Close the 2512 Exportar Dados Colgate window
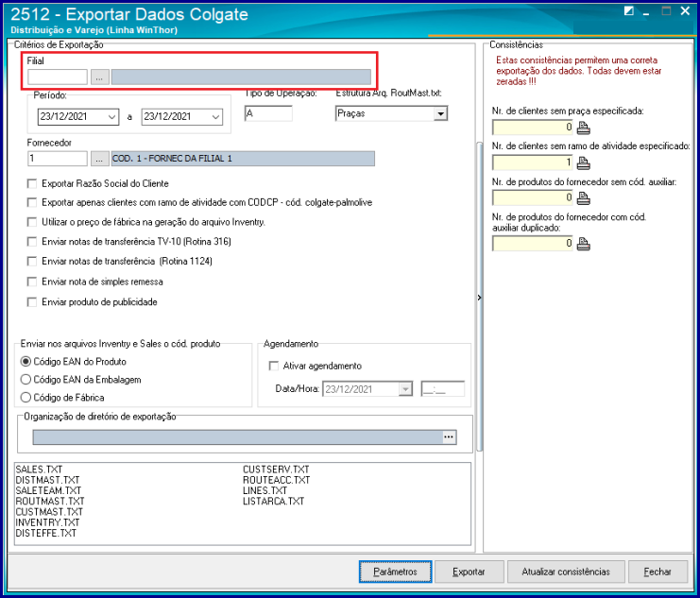This screenshot has height=598, width=700. [685, 11]
